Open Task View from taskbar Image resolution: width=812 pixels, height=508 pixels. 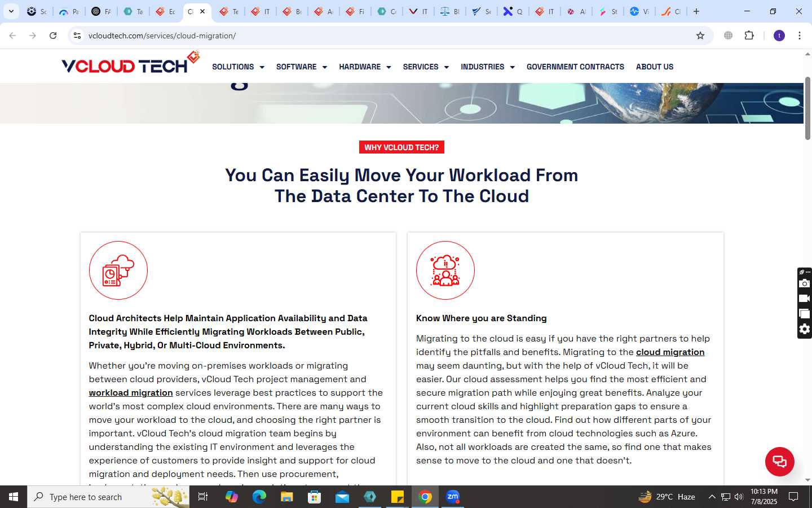[203, 497]
